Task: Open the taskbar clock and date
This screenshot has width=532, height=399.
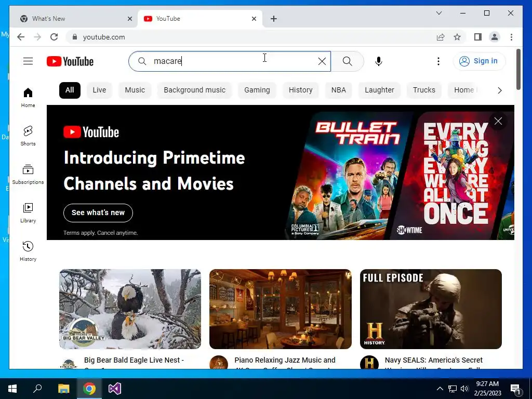Action: tap(487, 389)
